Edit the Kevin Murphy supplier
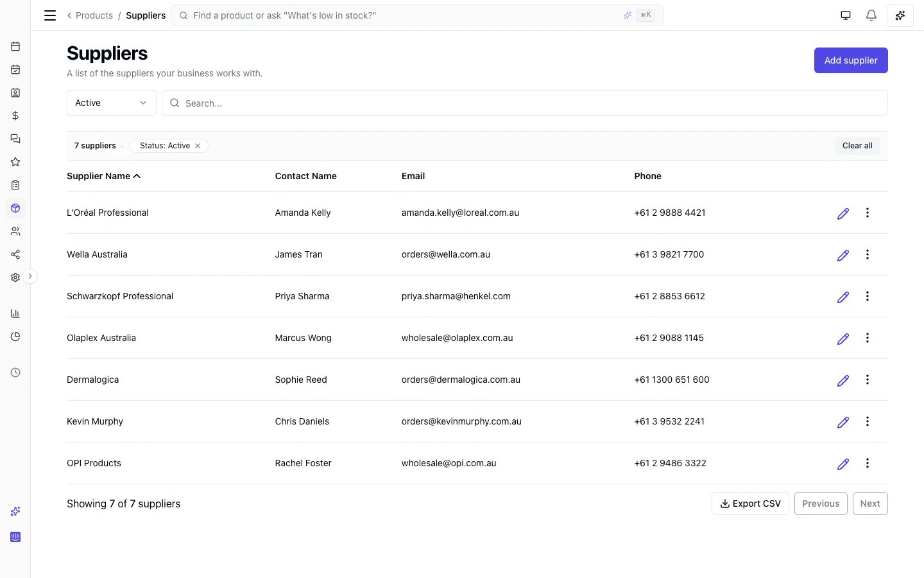The image size is (924, 578). (x=843, y=422)
